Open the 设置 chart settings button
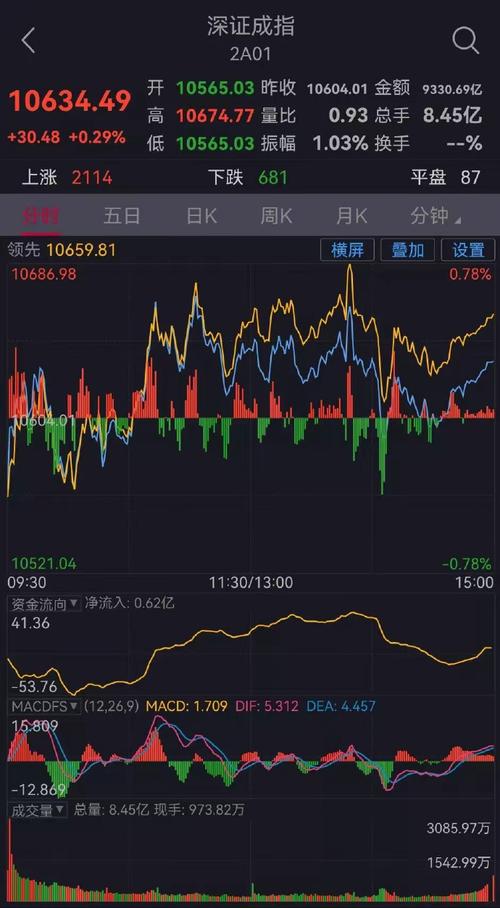 tap(468, 250)
